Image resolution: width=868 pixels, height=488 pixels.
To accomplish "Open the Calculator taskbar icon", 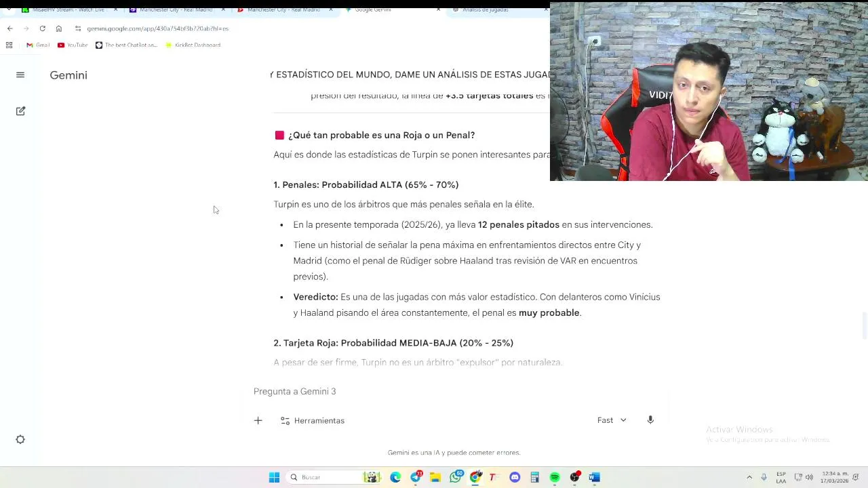I will click(534, 477).
